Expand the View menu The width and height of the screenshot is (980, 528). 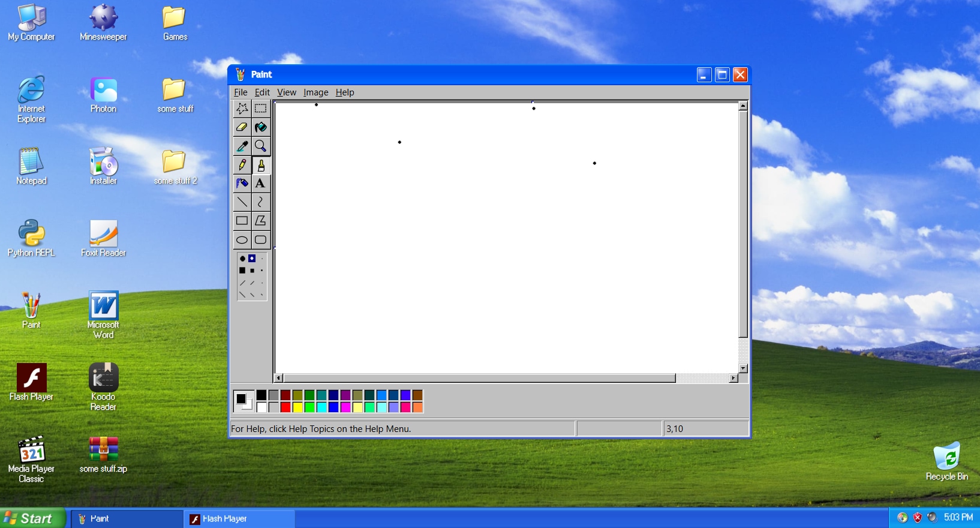pyautogui.click(x=286, y=92)
